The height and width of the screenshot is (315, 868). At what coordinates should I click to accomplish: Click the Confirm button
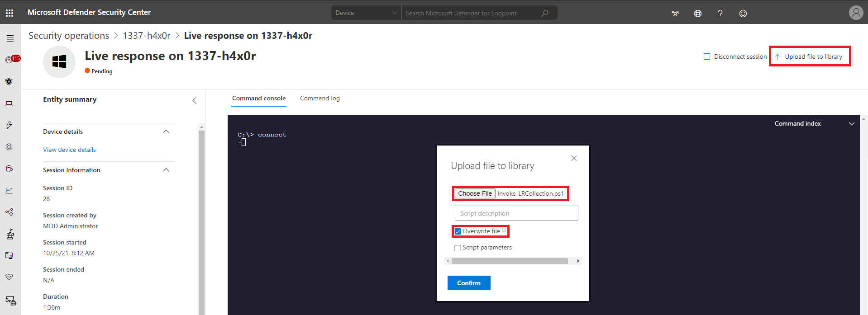pos(469,283)
